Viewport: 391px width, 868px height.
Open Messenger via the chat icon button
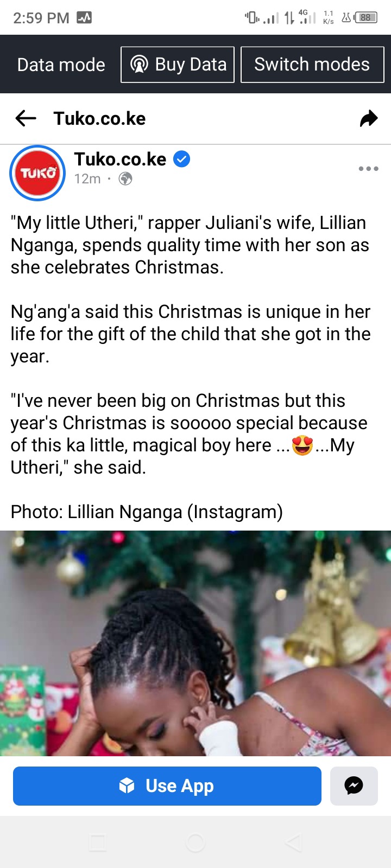point(354,786)
